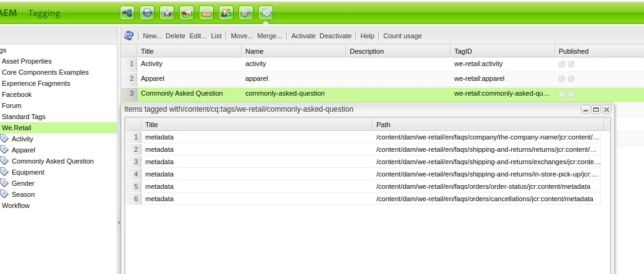The width and height of the screenshot is (644, 274).
Task: Tick the left Published checkbox in Activity row
Action: [x=562, y=64]
